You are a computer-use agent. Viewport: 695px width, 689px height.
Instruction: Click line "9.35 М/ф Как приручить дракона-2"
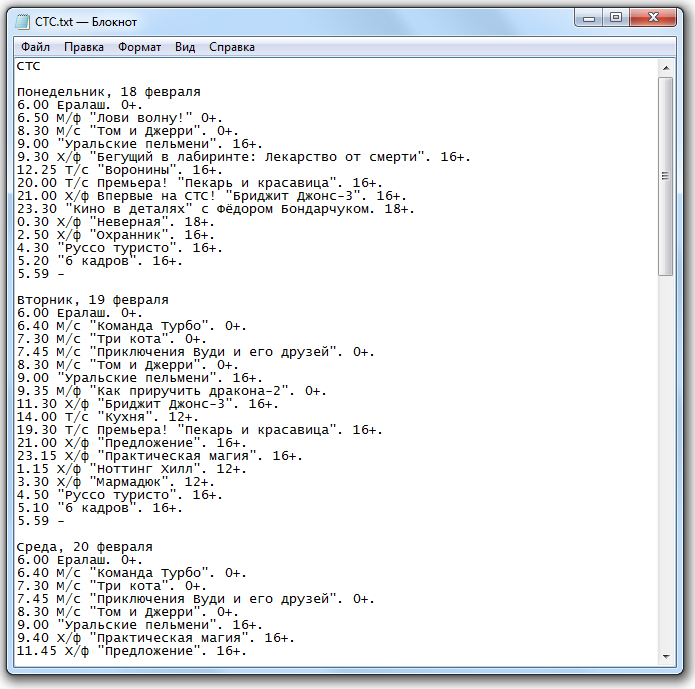[172, 391]
